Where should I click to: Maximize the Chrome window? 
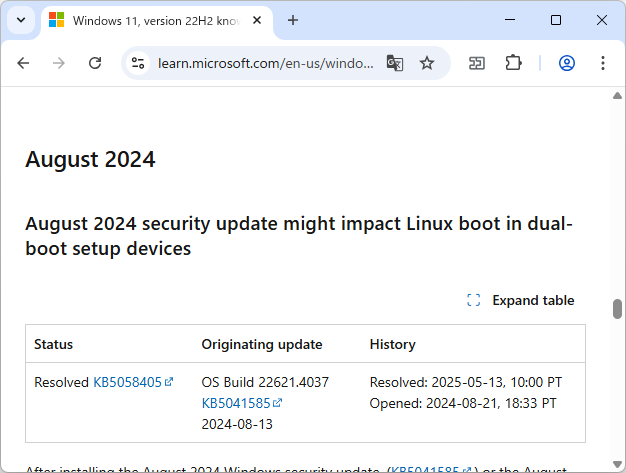[556, 20]
